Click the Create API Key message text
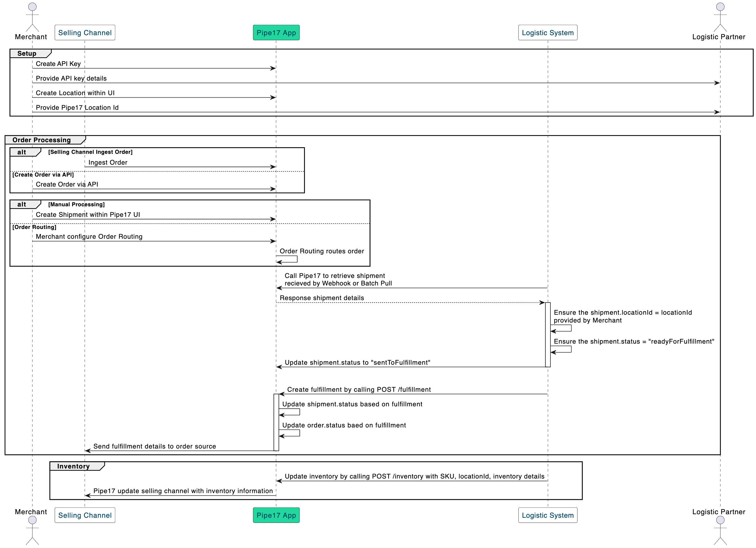The image size is (756, 548). point(58,64)
